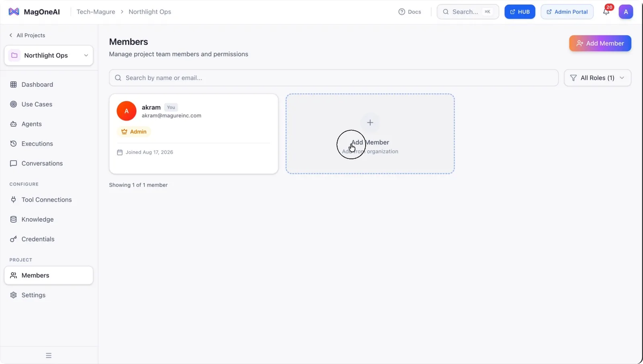Click the global Search box in header

(468, 12)
